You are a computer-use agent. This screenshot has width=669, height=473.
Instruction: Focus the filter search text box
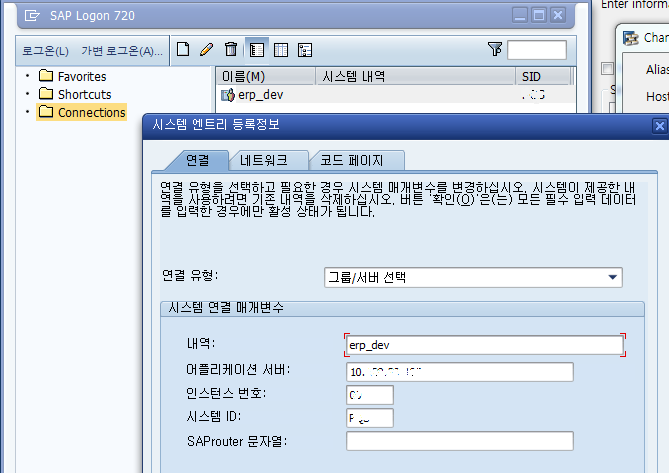pyautogui.click(x=537, y=50)
